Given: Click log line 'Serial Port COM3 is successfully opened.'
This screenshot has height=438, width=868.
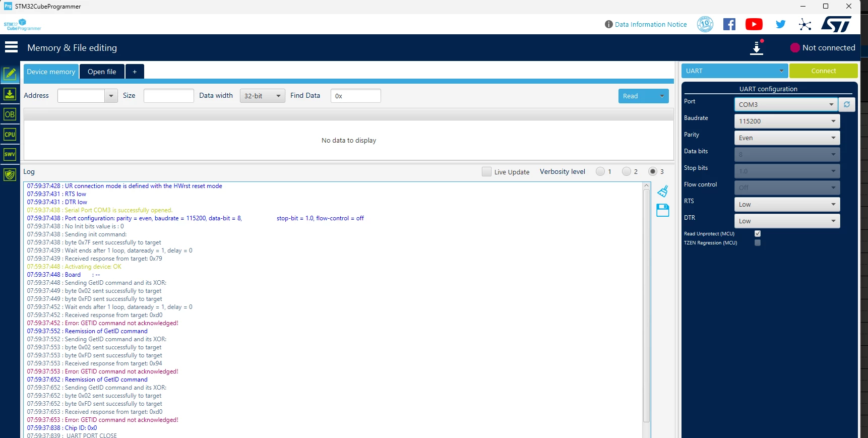Looking at the screenshot, I should 100,210.
